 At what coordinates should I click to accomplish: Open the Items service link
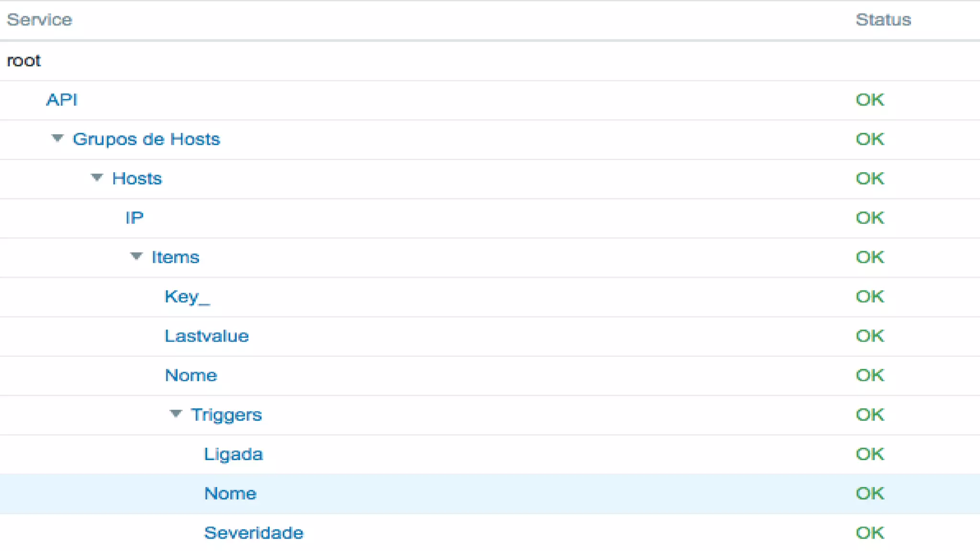(175, 257)
